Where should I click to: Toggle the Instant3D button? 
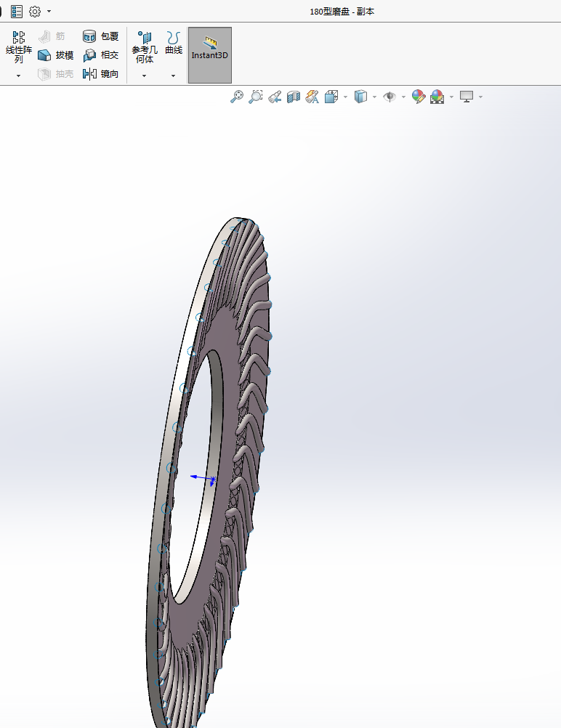[210, 55]
